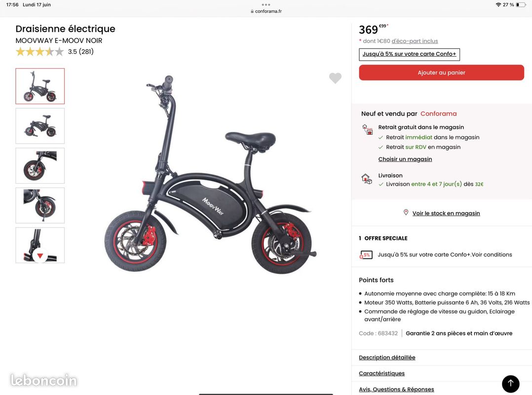Expand the Description détaillée section
Viewport: 532px width, 395px height.
point(387,357)
